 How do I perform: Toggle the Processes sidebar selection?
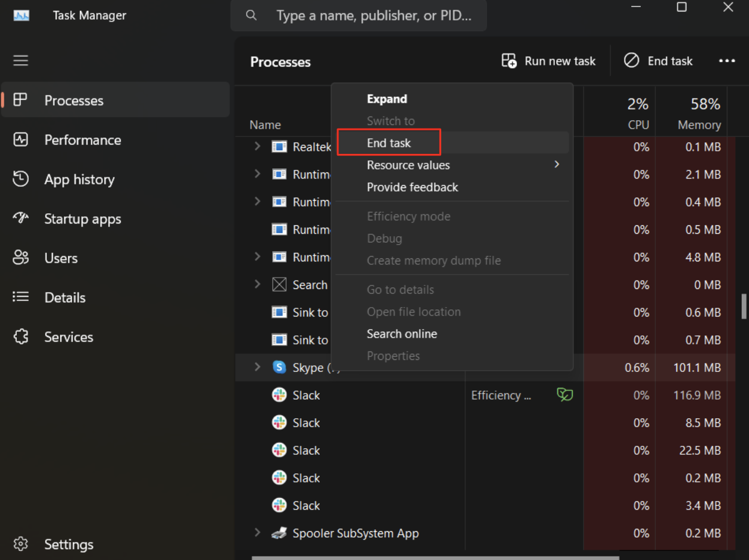pos(20,100)
